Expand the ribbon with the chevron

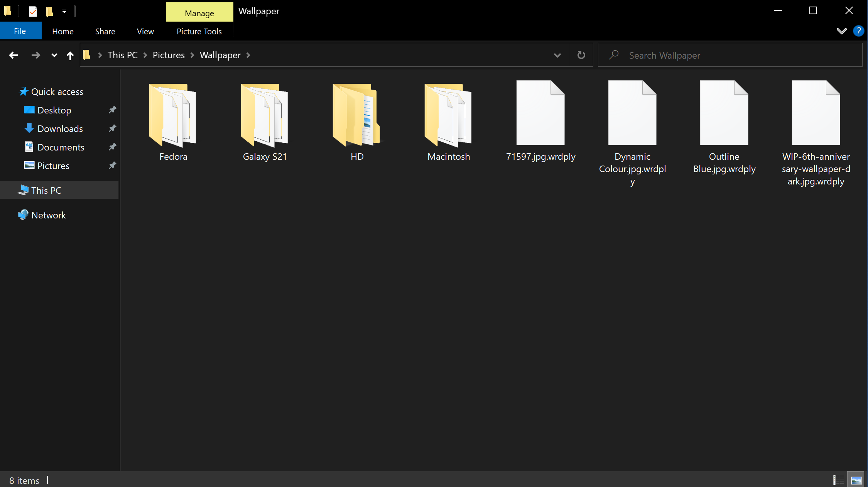[841, 31]
